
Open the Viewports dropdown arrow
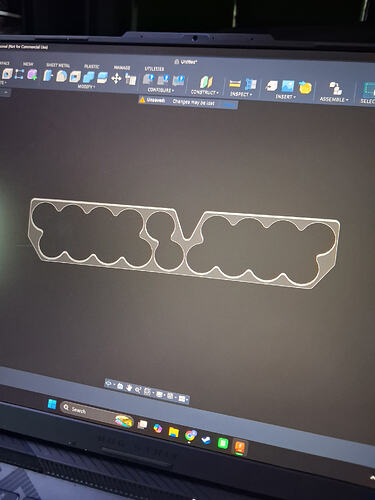(187, 399)
